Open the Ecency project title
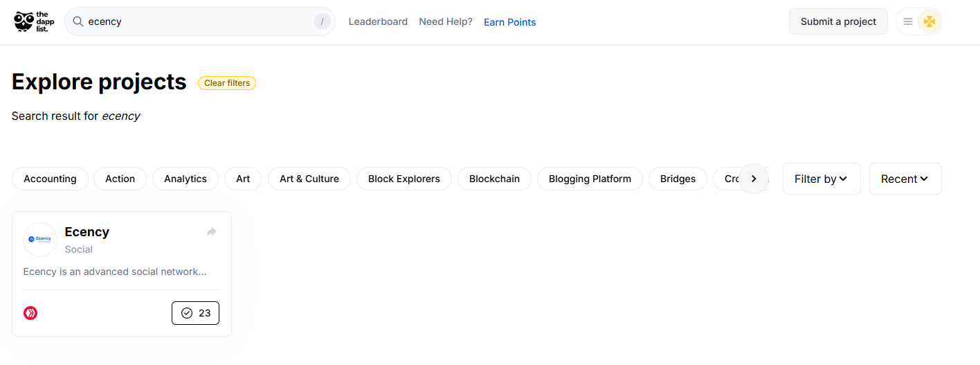The width and height of the screenshot is (980, 365). [x=87, y=232]
